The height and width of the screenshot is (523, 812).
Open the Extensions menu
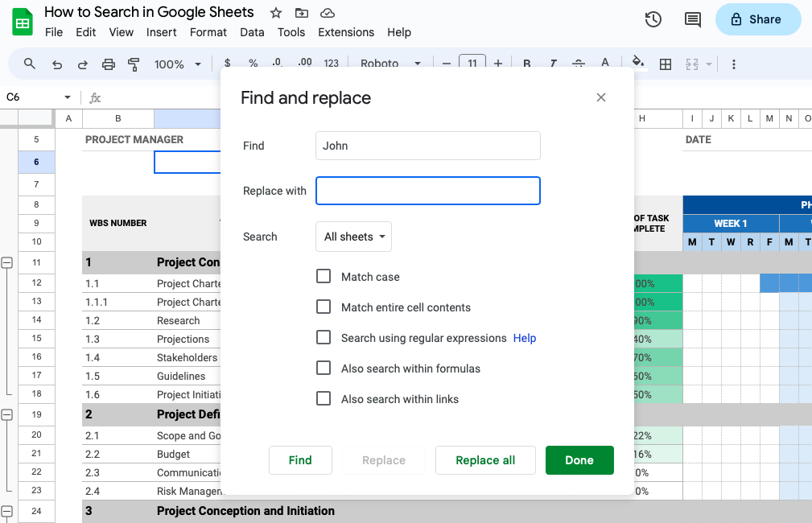[x=346, y=32]
